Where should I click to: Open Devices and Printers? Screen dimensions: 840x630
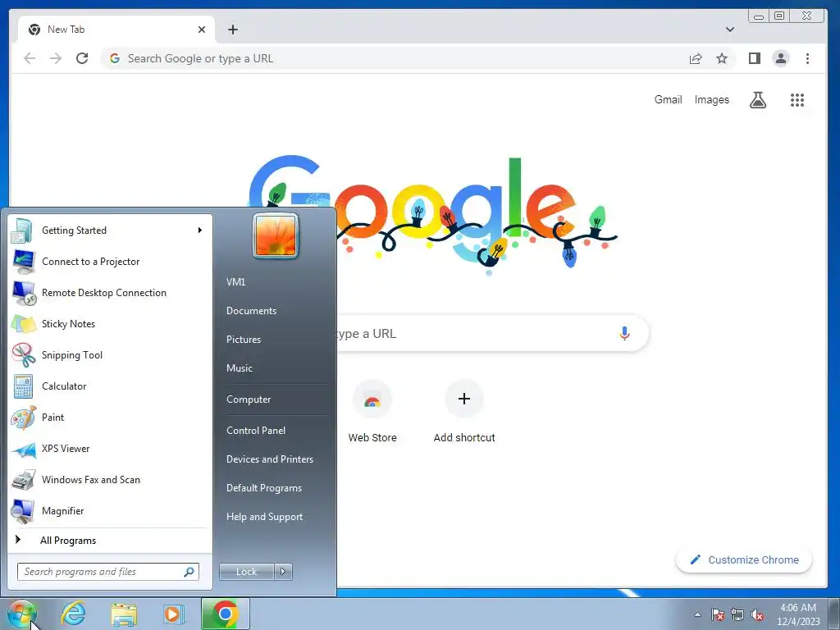tap(269, 459)
